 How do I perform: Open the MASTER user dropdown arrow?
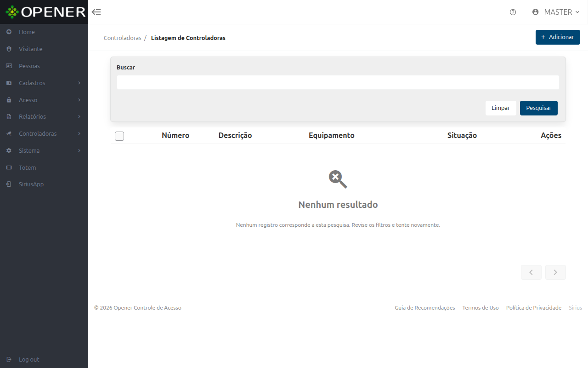(577, 12)
